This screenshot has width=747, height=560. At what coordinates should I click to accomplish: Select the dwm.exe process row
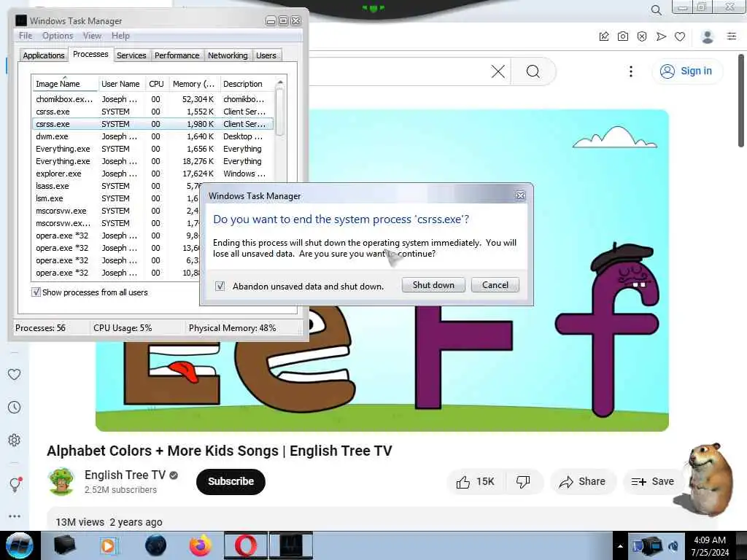click(152, 136)
